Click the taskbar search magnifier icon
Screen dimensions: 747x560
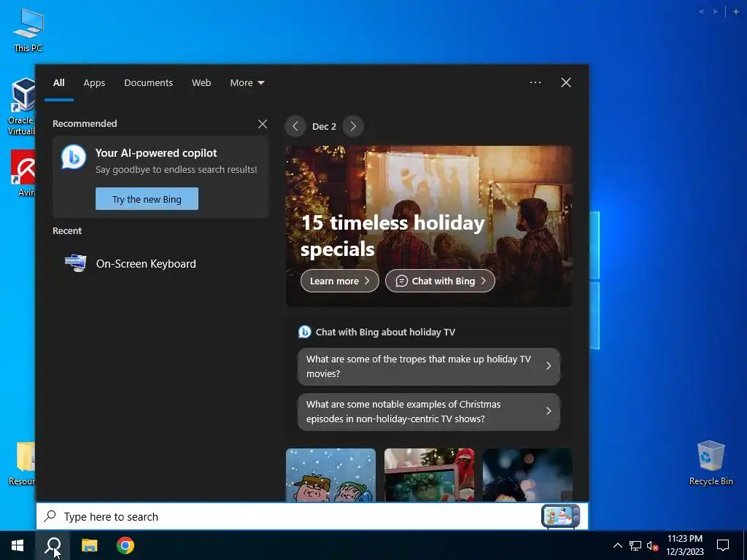point(53,545)
